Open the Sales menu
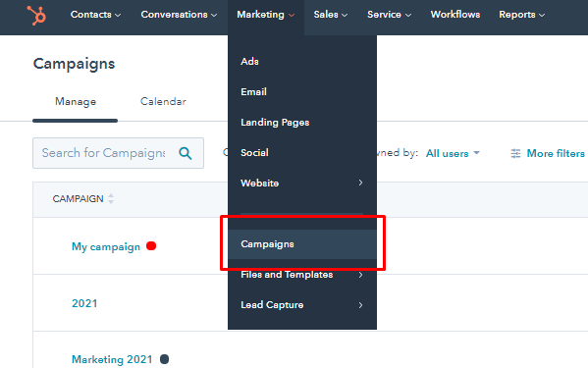The height and width of the screenshot is (368, 588). click(x=331, y=15)
